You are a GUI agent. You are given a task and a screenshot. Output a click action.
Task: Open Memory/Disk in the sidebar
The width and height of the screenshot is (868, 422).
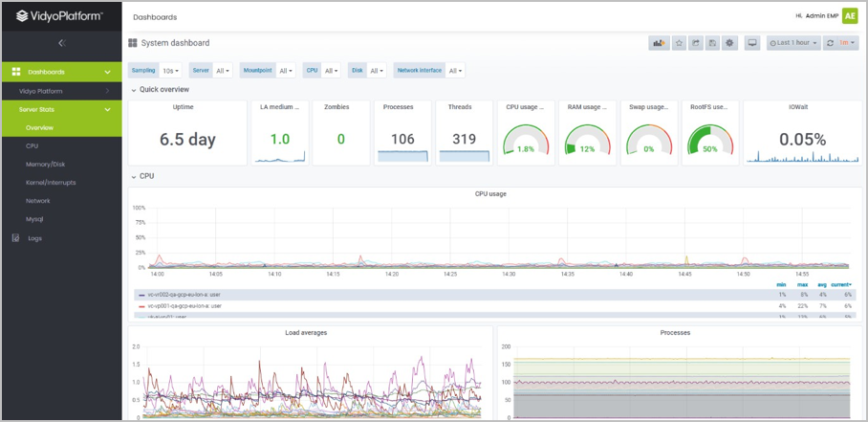point(45,164)
